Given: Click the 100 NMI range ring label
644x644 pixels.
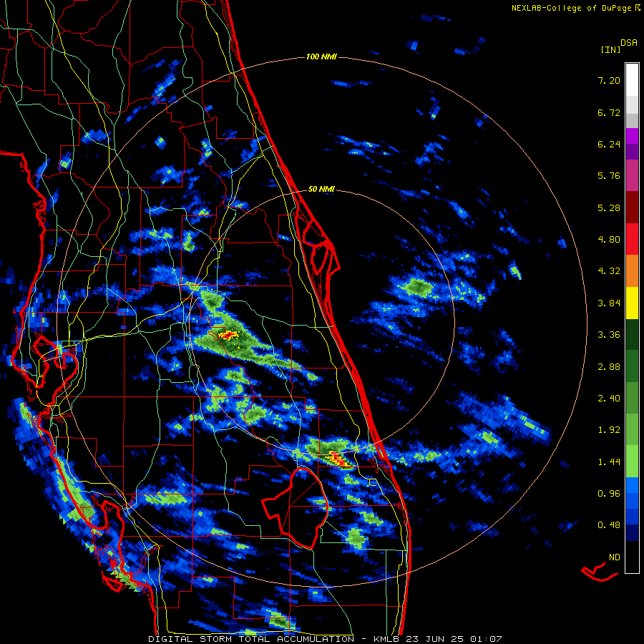Looking at the screenshot, I should (321, 57).
